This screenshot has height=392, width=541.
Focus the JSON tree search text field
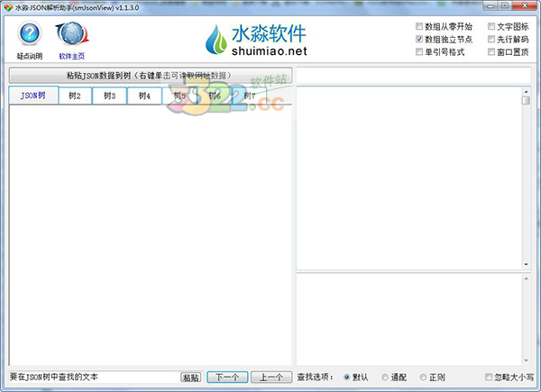coord(94,377)
